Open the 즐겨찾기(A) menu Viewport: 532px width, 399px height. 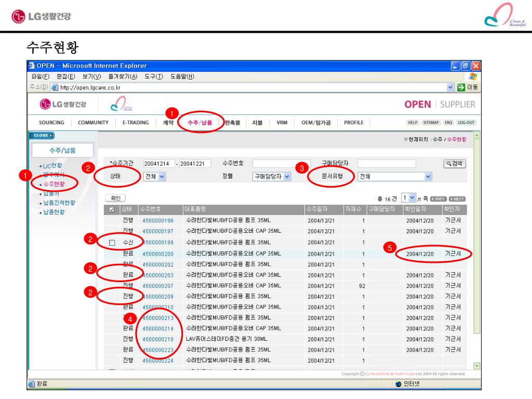pos(123,76)
